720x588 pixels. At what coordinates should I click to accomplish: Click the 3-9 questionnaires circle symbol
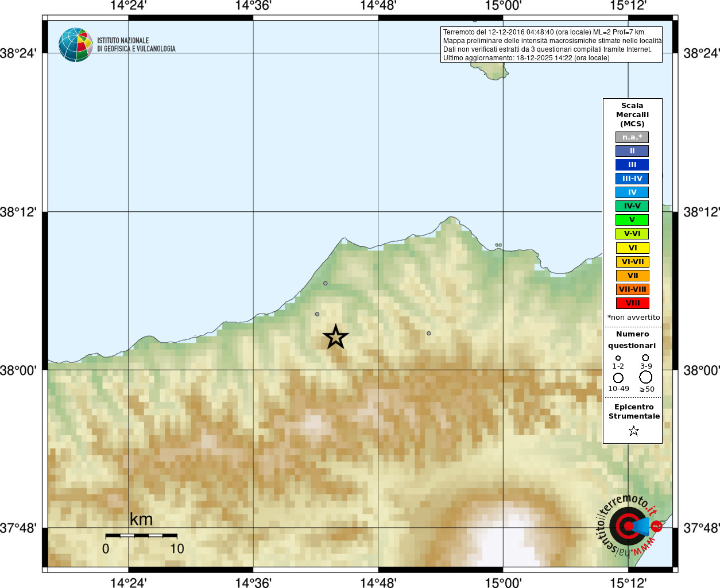tap(645, 358)
